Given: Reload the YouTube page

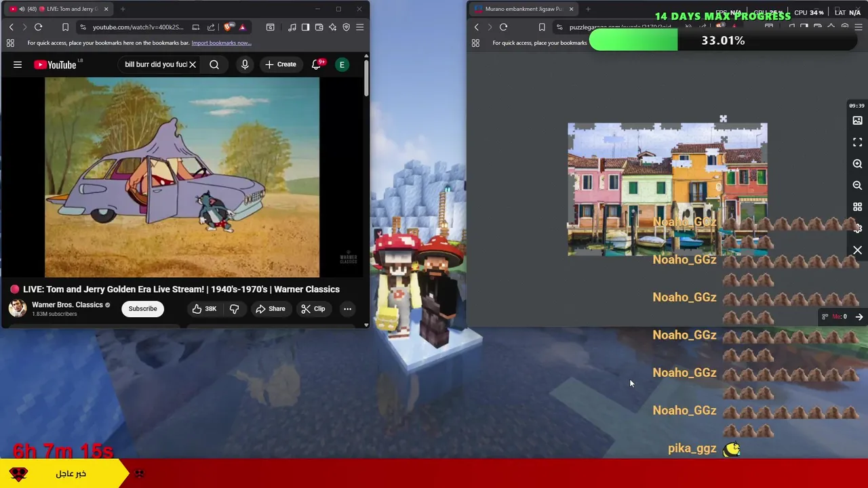Looking at the screenshot, I should (x=38, y=27).
